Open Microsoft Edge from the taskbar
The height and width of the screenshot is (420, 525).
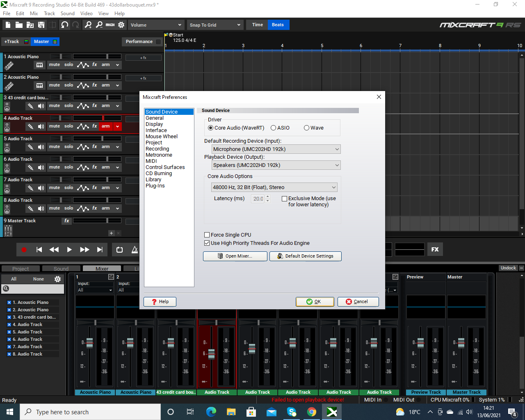tap(211, 412)
